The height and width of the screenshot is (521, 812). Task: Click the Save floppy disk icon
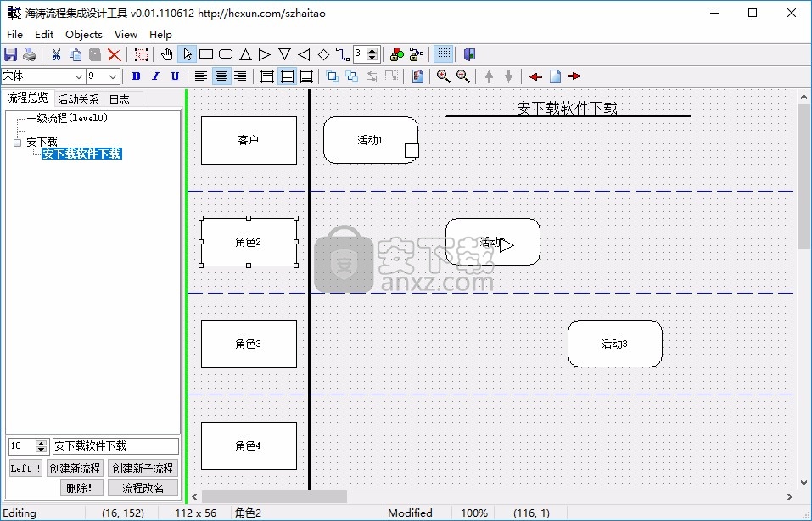tap(10, 54)
